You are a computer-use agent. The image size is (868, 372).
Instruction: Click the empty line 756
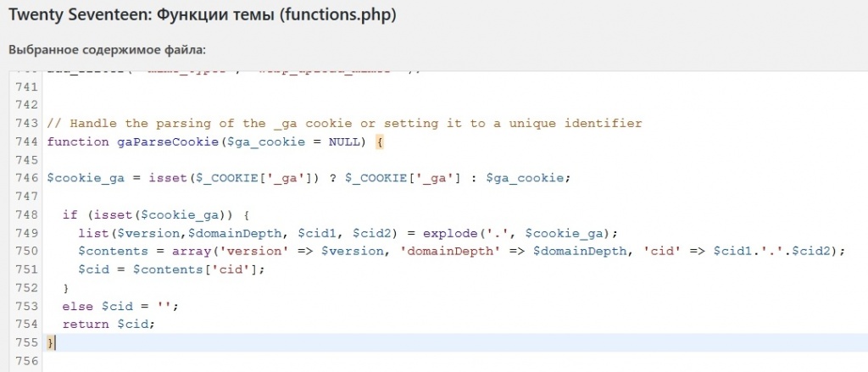[454, 361]
